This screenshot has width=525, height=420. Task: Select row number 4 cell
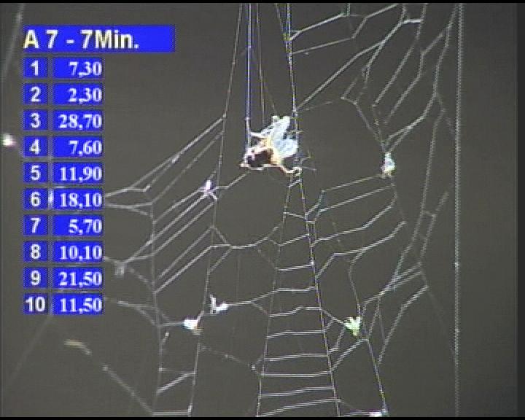click(x=35, y=147)
